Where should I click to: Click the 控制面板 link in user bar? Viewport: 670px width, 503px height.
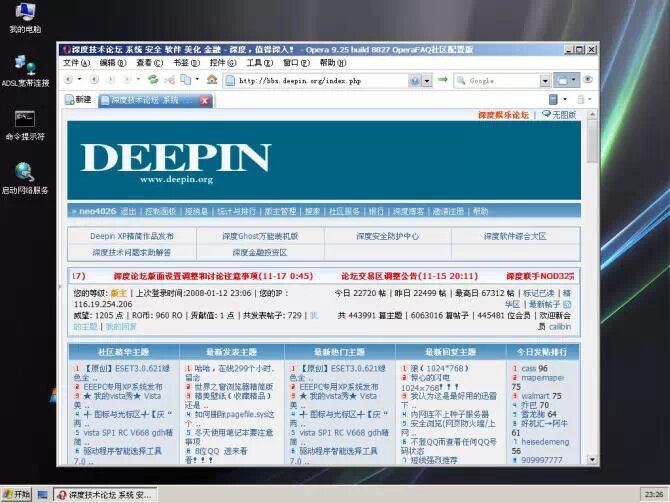pyautogui.click(x=161, y=211)
